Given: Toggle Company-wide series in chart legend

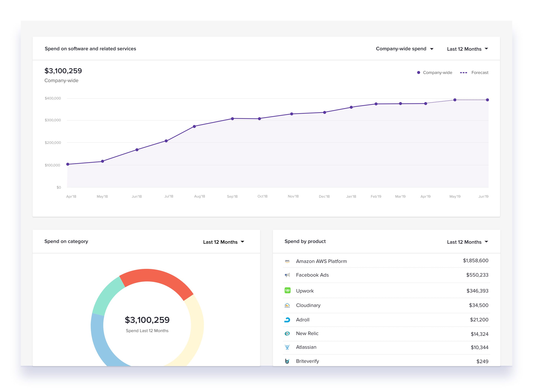Looking at the screenshot, I should [x=434, y=73].
